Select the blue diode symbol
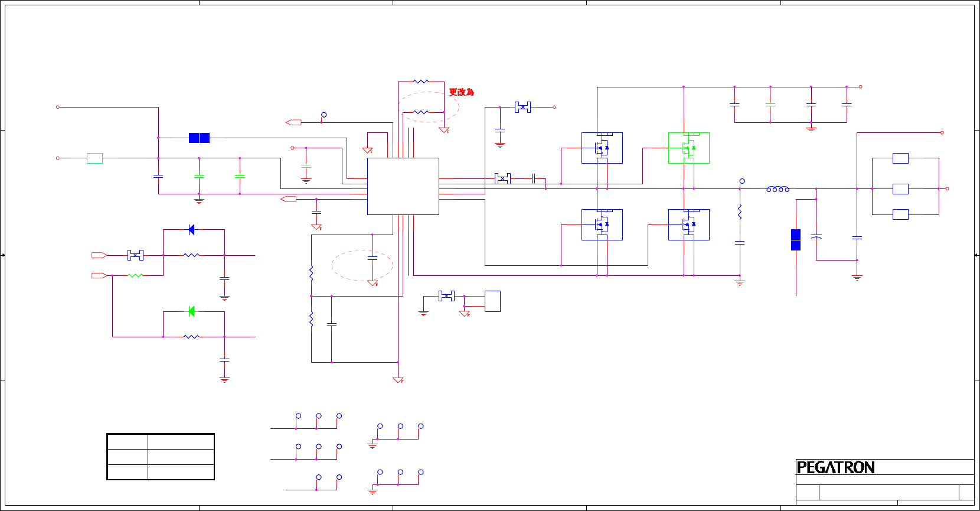 click(191, 230)
